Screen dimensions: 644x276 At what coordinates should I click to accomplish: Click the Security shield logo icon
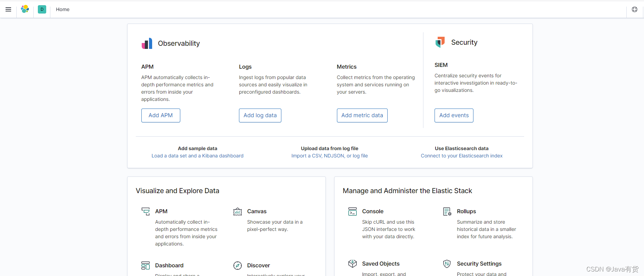[x=440, y=42]
